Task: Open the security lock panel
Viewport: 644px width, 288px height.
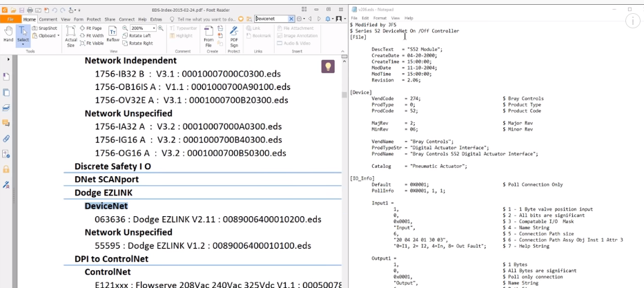Action: 6,169
